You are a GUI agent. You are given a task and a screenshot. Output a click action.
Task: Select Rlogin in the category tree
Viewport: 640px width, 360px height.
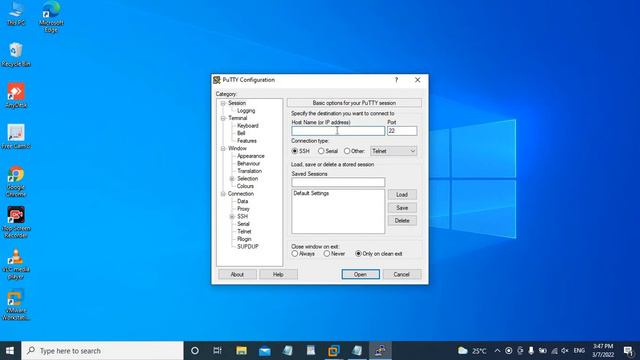(244, 239)
